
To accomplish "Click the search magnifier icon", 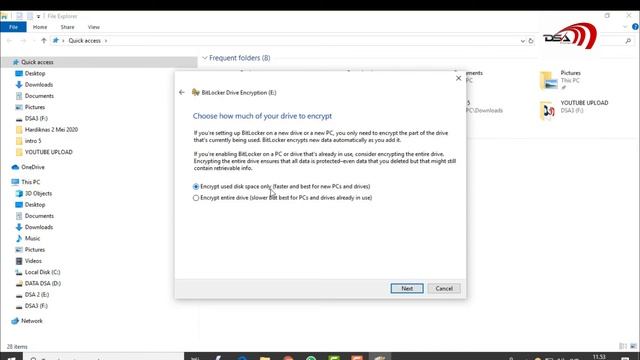I will tap(628, 41).
